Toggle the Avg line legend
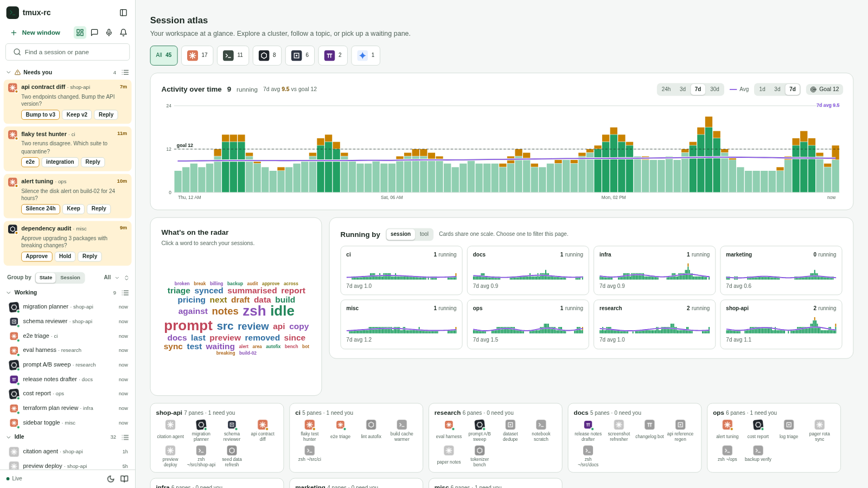Image resolution: width=868 pixels, height=488 pixels. [x=739, y=89]
